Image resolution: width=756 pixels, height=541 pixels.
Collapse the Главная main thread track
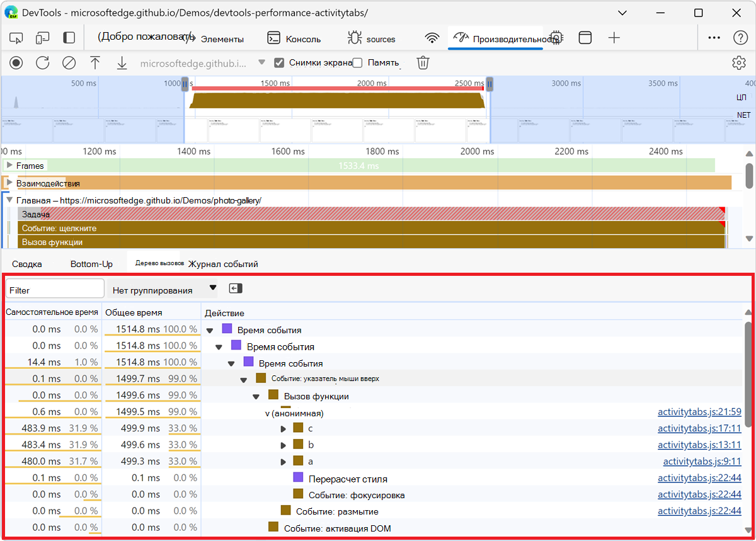[x=9, y=200]
